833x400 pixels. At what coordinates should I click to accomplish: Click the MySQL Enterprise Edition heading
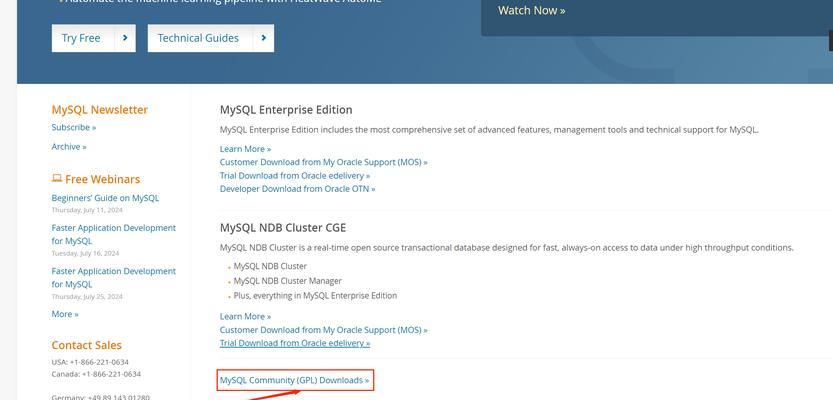pyautogui.click(x=286, y=110)
